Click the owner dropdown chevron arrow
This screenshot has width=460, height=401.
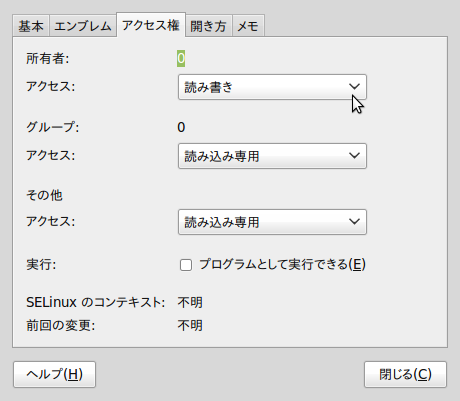coord(354,87)
